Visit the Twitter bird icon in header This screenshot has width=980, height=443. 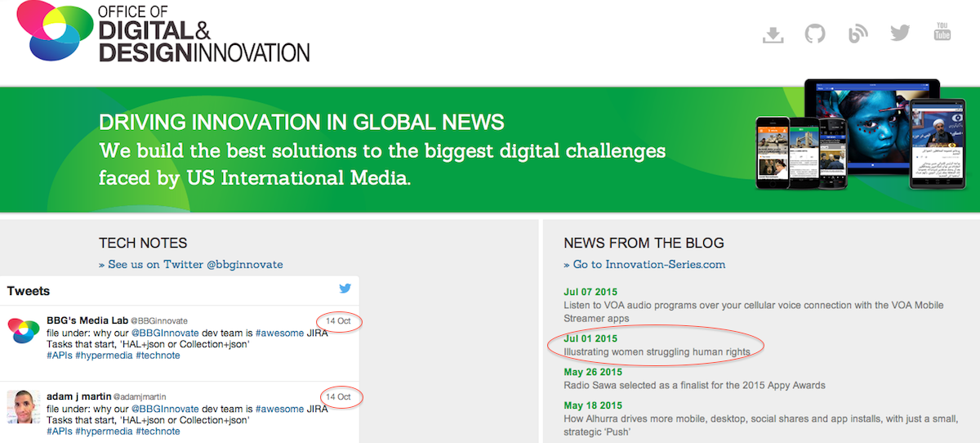[900, 34]
